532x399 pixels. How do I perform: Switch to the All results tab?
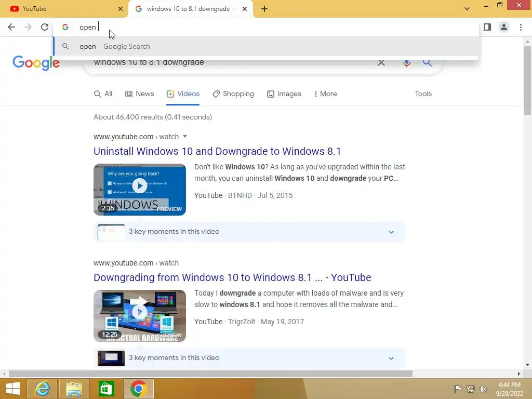tap(103, 94)
